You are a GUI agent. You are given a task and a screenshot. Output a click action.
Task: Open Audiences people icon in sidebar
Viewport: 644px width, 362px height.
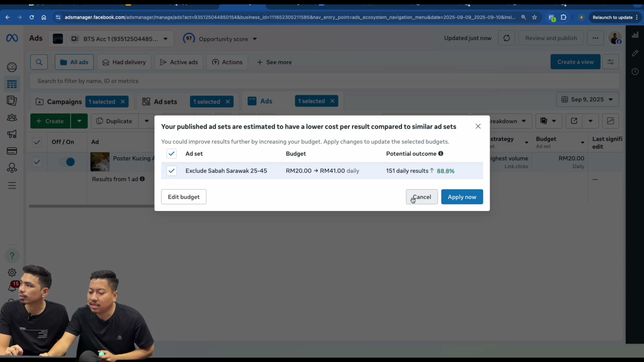tap(12, 118)
